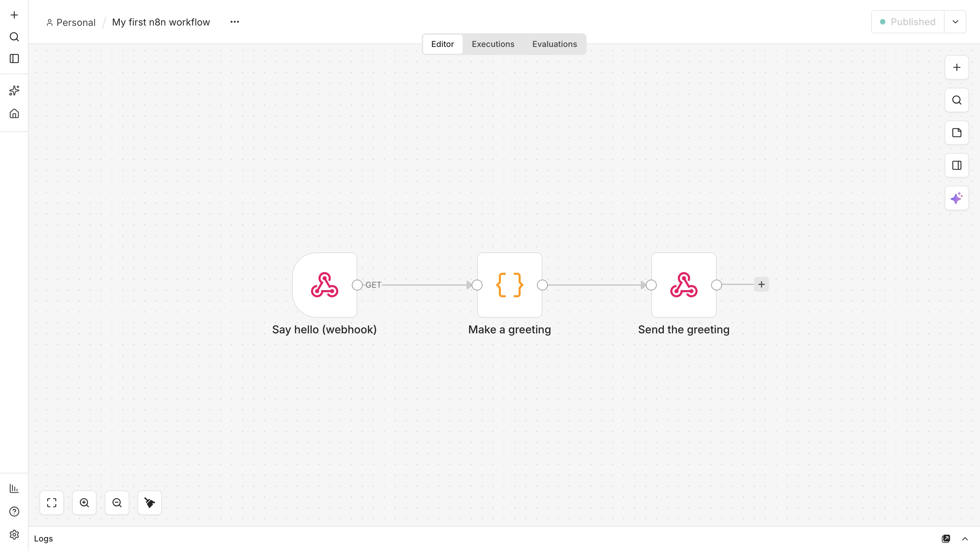Open the Published dropdown arrow
The height and width of the screenshot is (551, 980).
point(955,22)
